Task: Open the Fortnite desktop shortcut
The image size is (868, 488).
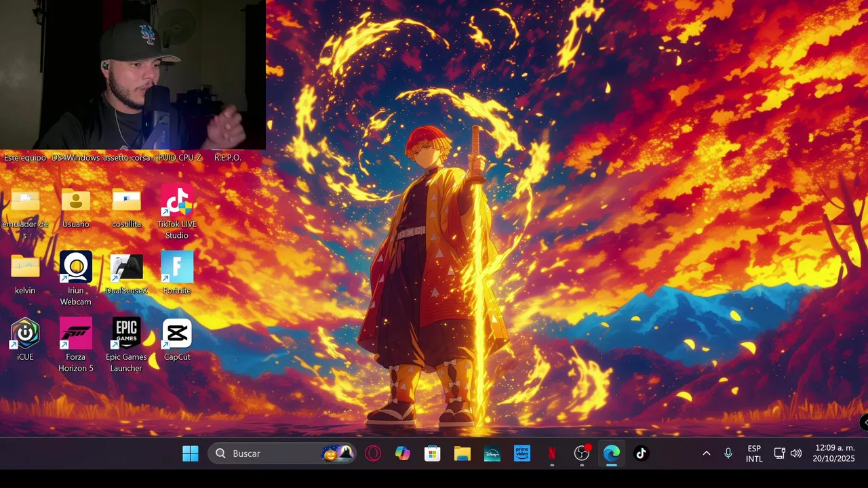Action: click(x=177, y=273)
